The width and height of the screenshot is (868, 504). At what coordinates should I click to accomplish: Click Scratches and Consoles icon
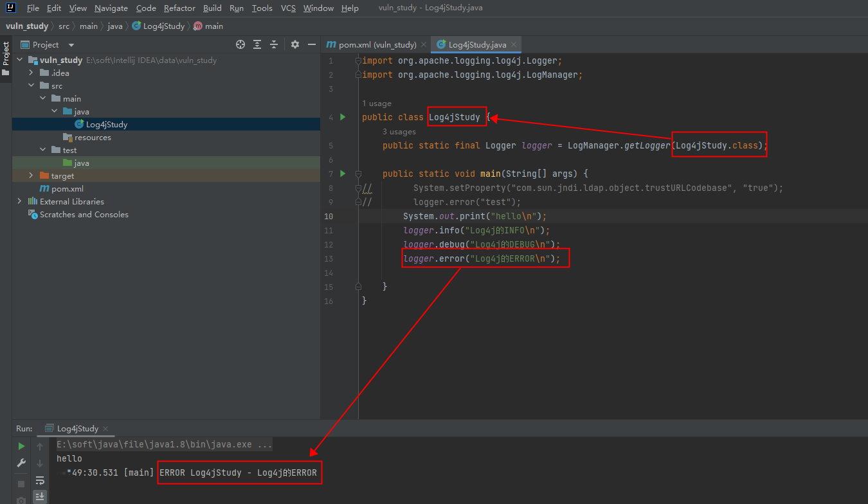tap(33, 214)
